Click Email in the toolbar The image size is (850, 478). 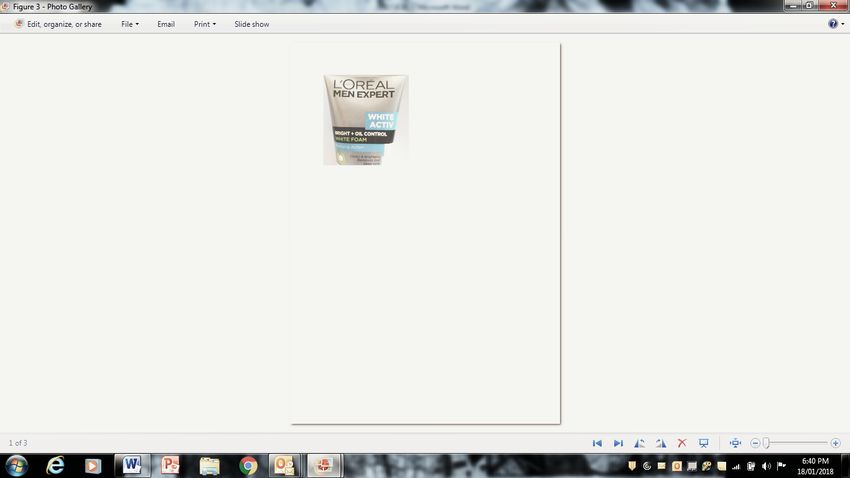coord(166,24)
